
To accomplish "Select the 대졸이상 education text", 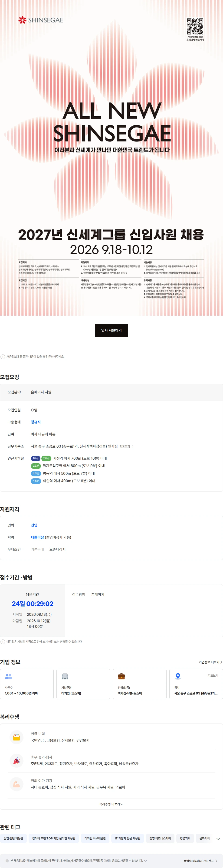I will click(37, 537).
